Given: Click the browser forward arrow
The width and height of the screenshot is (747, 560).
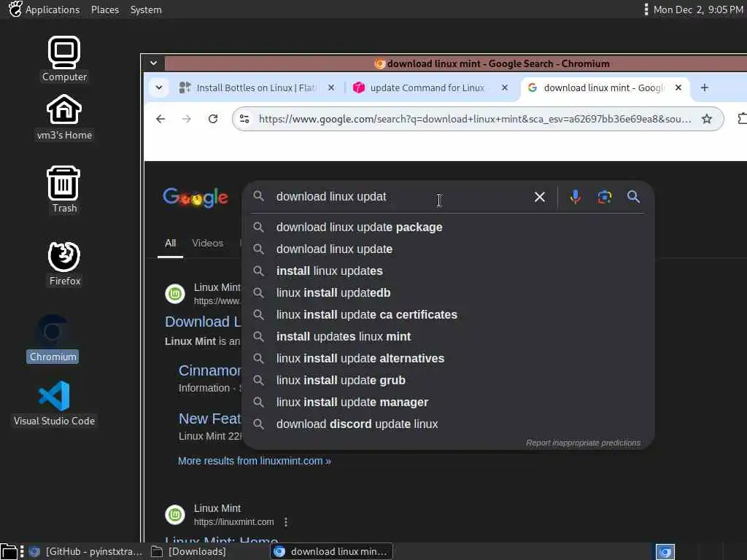Looking at the screenshot, I should [x=187, y=119].
